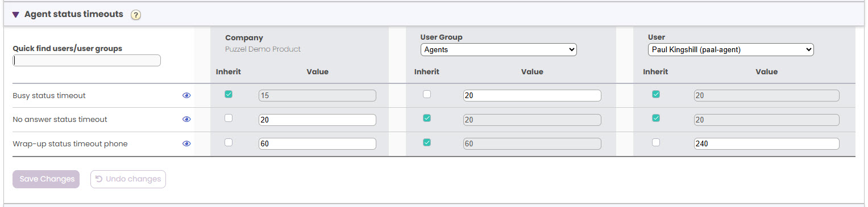868x207 pixels.
Task: Click eye icon for No answer status timeout
Action: 186,120
